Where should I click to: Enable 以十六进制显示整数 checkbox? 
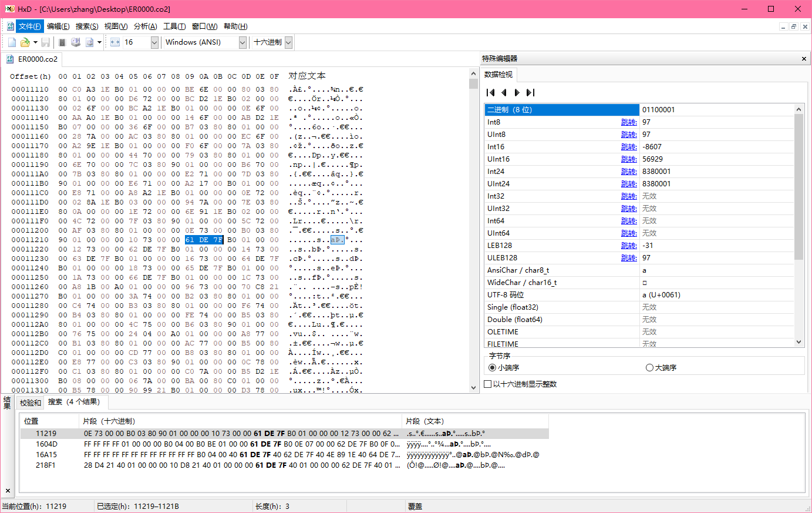point(488,384)
